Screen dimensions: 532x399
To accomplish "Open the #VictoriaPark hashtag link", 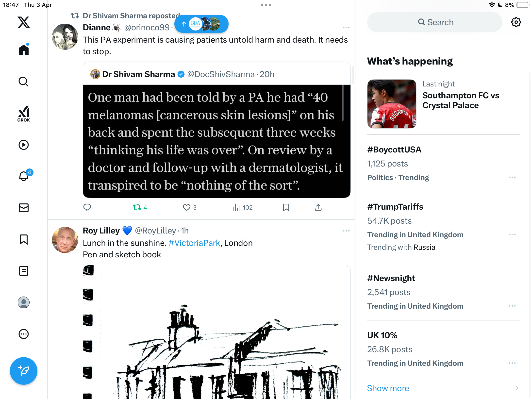I will 194,243.
